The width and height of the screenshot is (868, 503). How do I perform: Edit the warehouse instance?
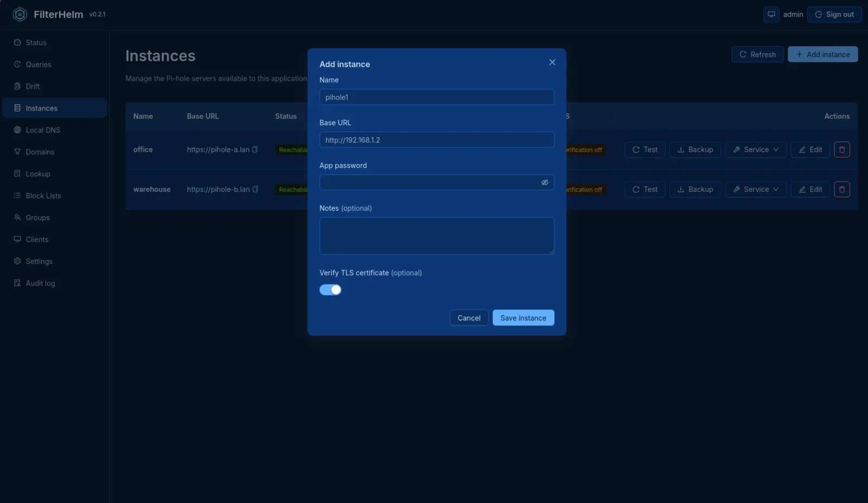pyautogui.click(x=810, y=189)
